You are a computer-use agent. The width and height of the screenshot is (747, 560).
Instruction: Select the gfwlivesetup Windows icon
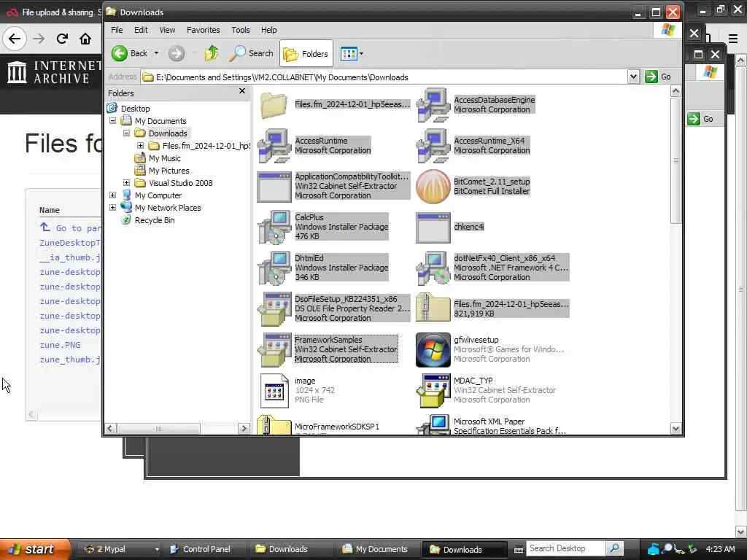(x=433, y=350)
